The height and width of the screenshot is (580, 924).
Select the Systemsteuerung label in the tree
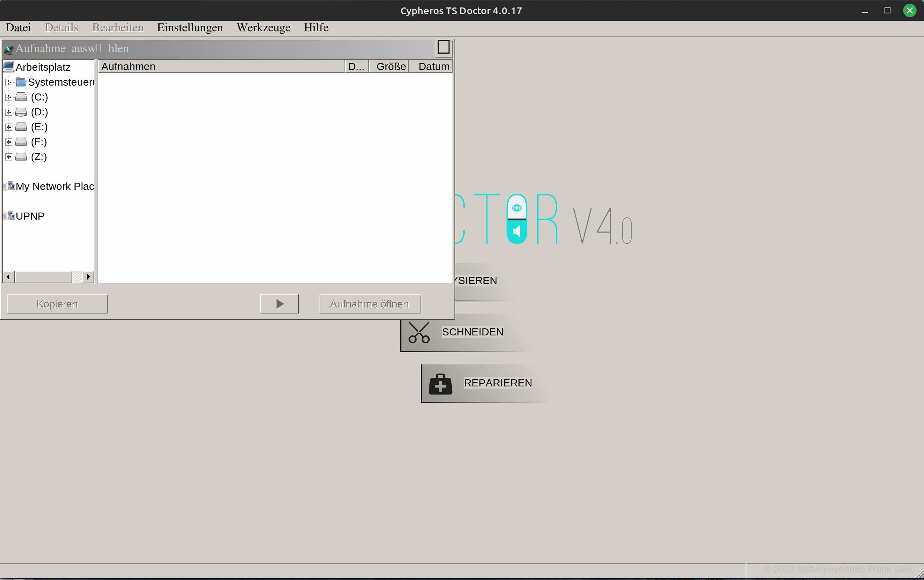tap(61, 82)
